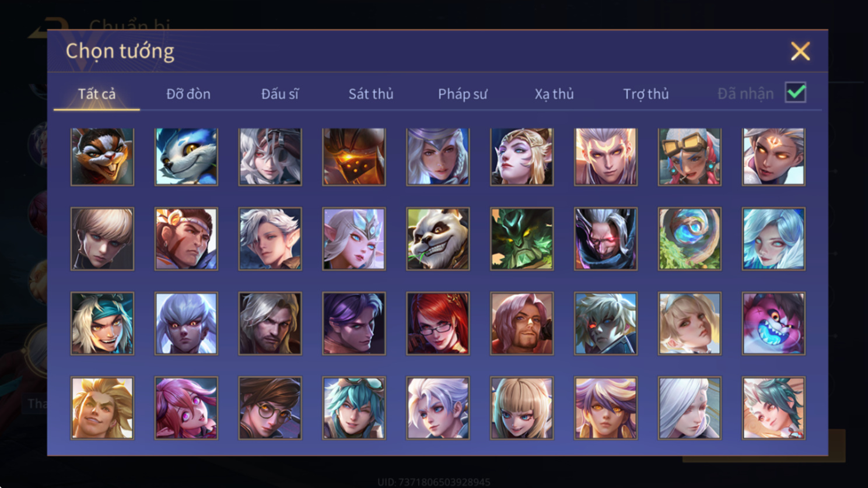Close the Chọn tướng dialog
The width and height of the screenshot is (868, 488).
point(800,51)
